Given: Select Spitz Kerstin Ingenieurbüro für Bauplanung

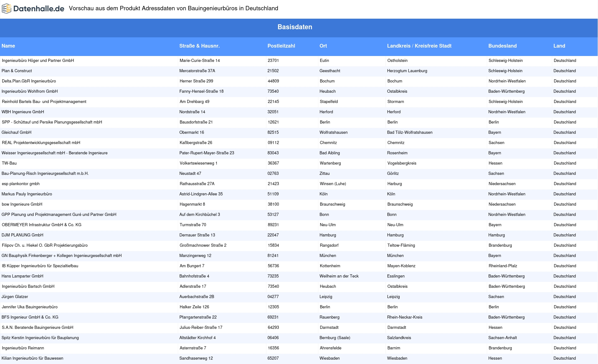Looking at the screenshot, I should pyautogui.click(x=40, y=338).
